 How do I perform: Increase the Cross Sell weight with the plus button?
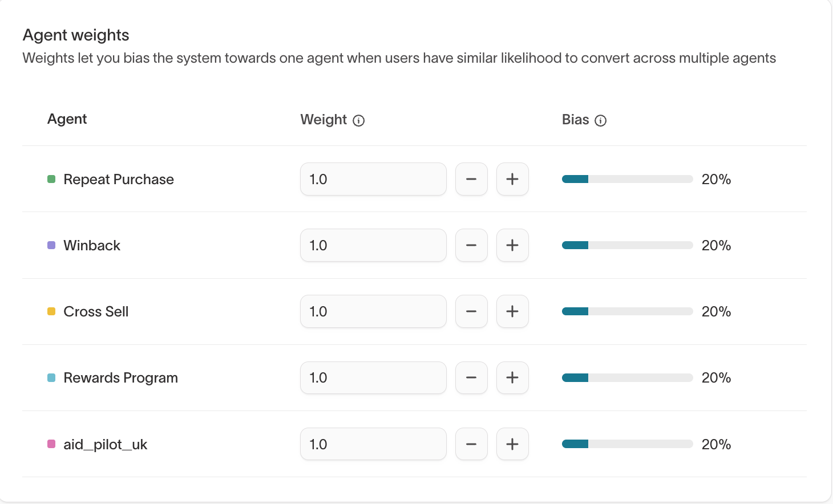tap(512, 311)
